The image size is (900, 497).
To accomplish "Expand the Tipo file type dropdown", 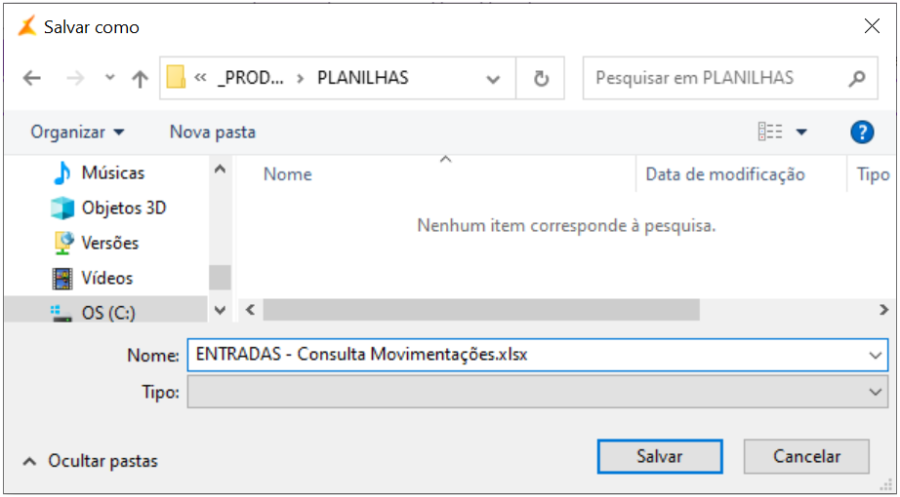I will [x=876, y=394].
